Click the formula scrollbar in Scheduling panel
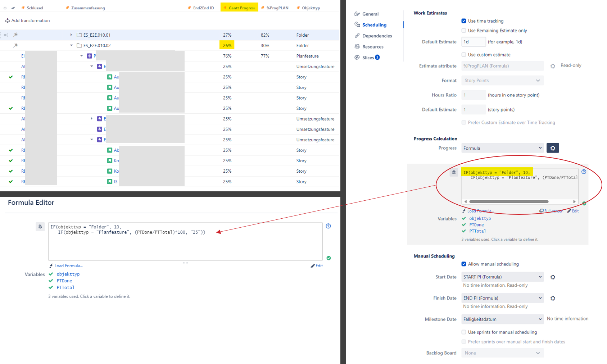This screenshot has width=607, height=364. 509,201
